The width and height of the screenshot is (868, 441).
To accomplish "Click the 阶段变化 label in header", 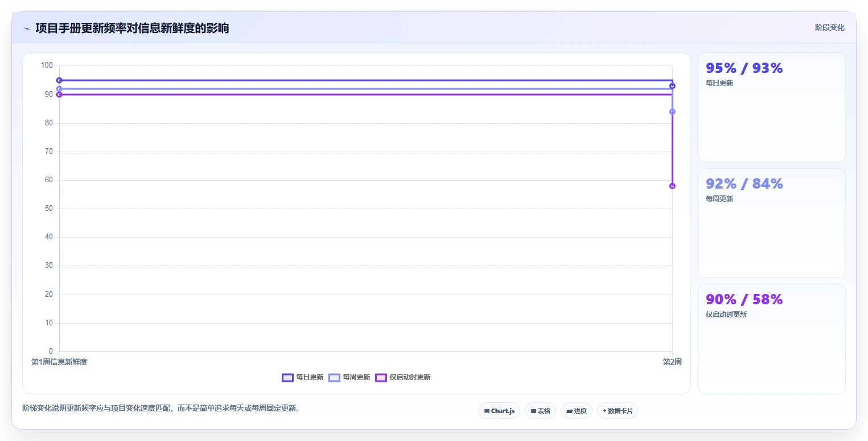I will (830, 27).
